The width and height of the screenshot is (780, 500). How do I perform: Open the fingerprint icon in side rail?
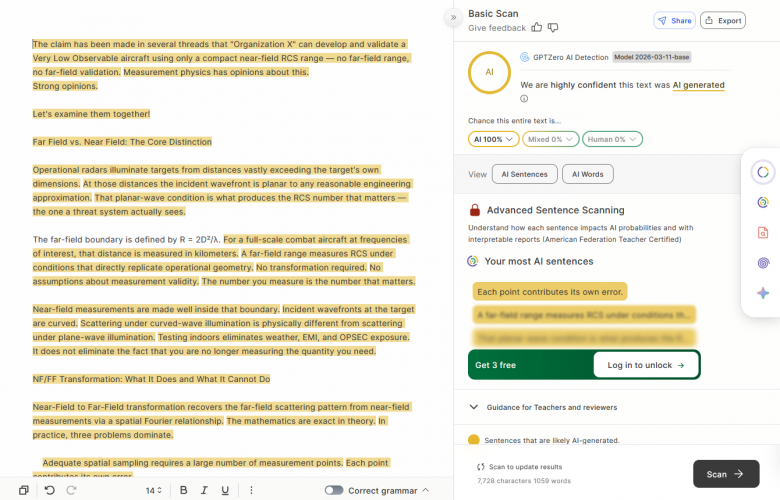coord(762,264)
